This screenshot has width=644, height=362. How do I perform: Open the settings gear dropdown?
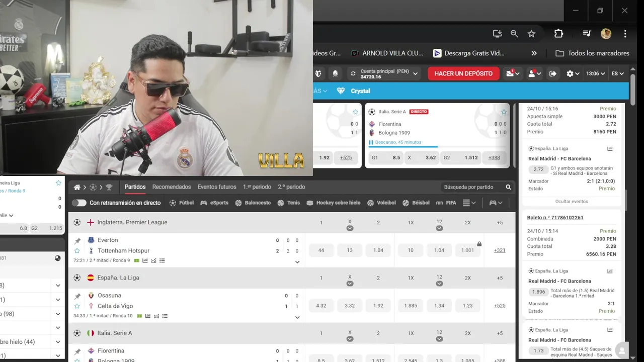573,73
